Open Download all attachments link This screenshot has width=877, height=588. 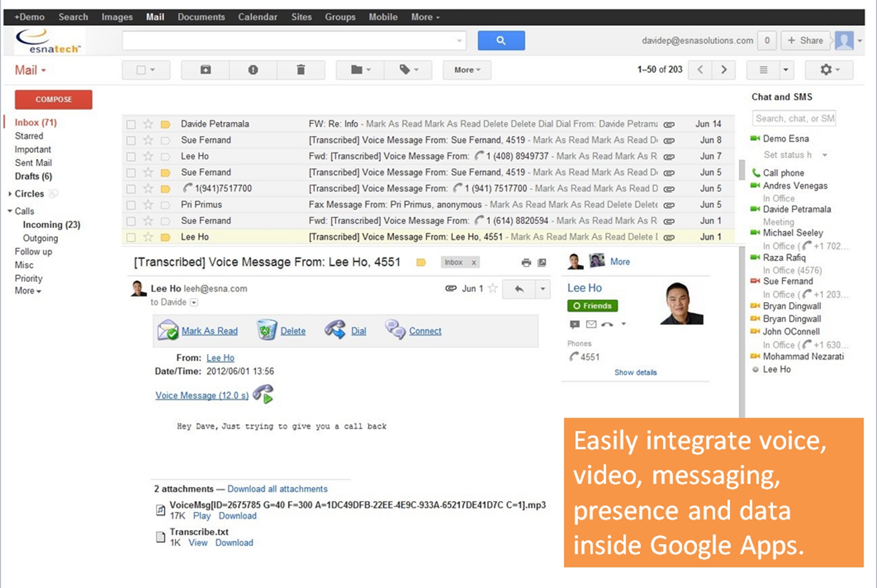click(x=277, y=489)
